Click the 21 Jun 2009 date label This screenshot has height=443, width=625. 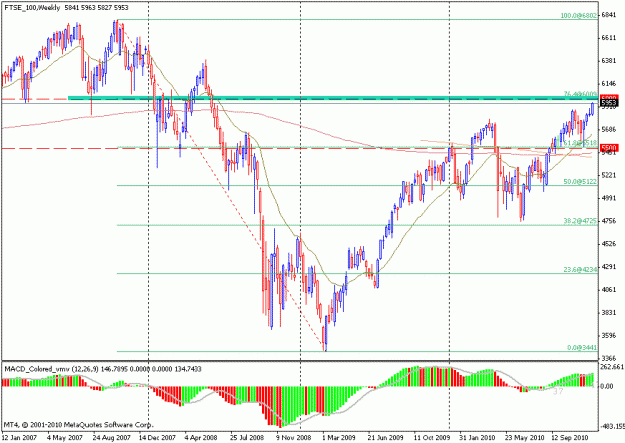pyautogui.click(x=385, y=437)
